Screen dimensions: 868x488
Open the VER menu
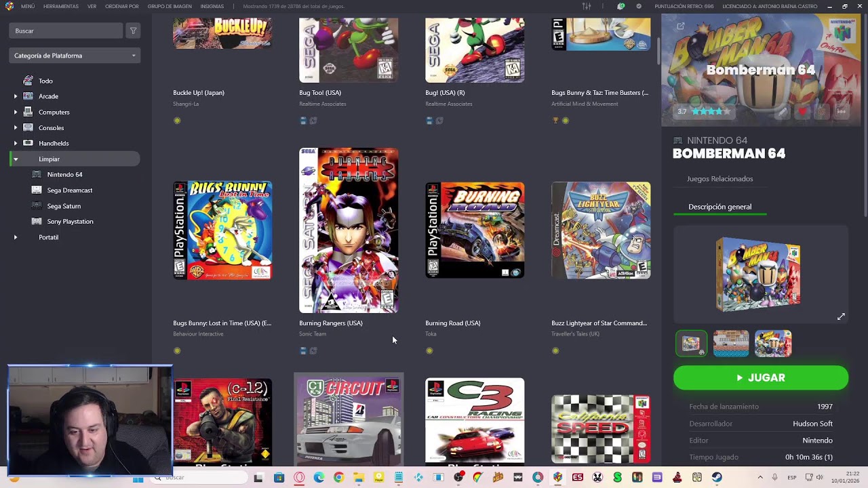[92, 6]
